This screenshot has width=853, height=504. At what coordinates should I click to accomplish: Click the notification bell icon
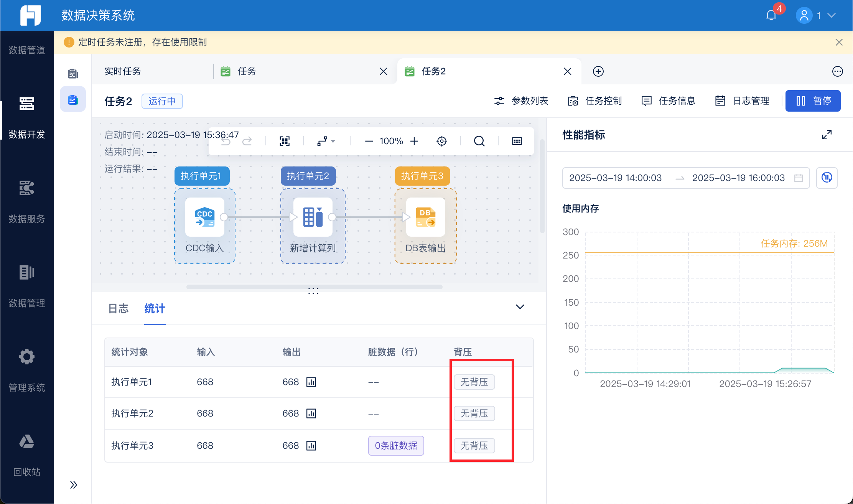(x=771, y=15)
